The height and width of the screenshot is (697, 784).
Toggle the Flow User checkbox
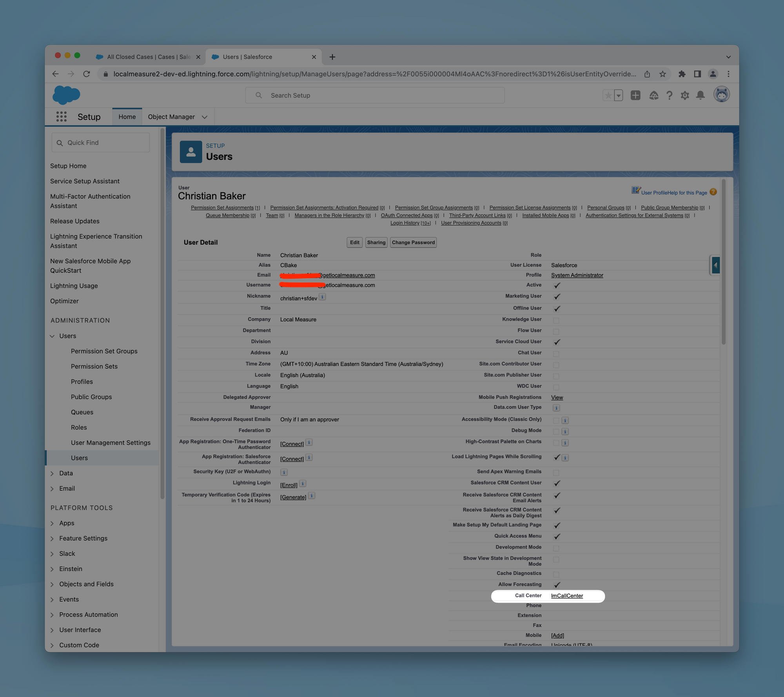point(556,331)
